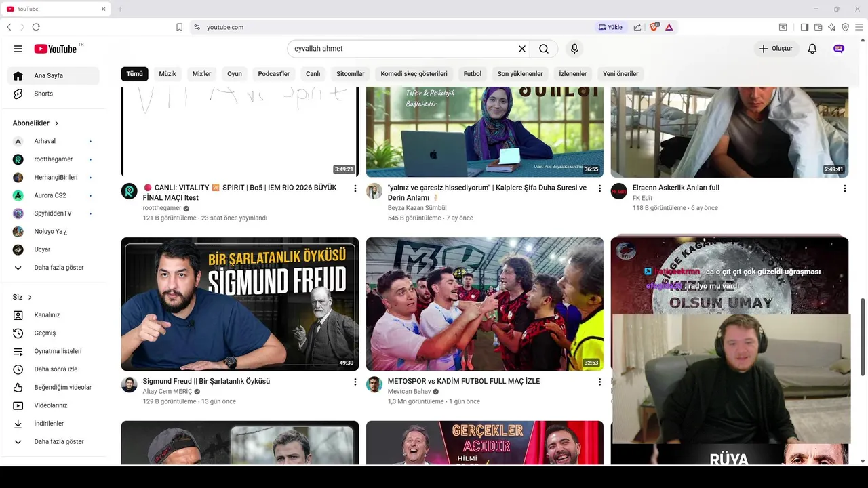Open options for METOSPOR vs KADİM video

[x=599, y=382]
